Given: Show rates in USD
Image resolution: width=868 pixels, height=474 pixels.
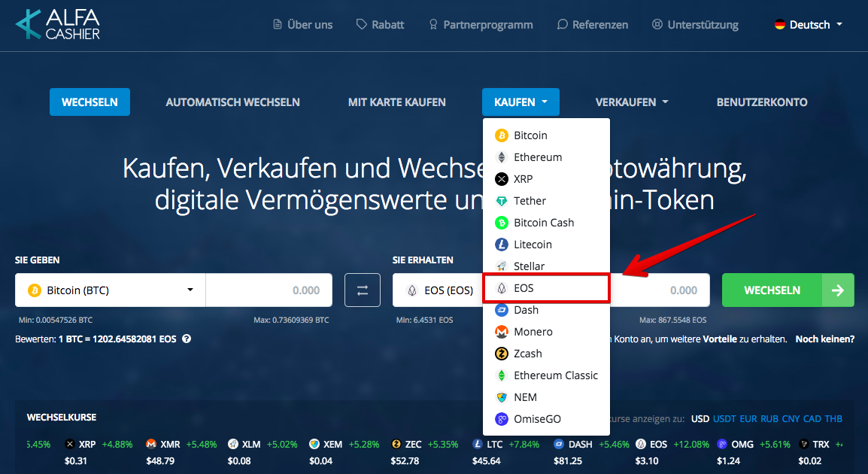Looking at the screenshot, I should [700, 418].
